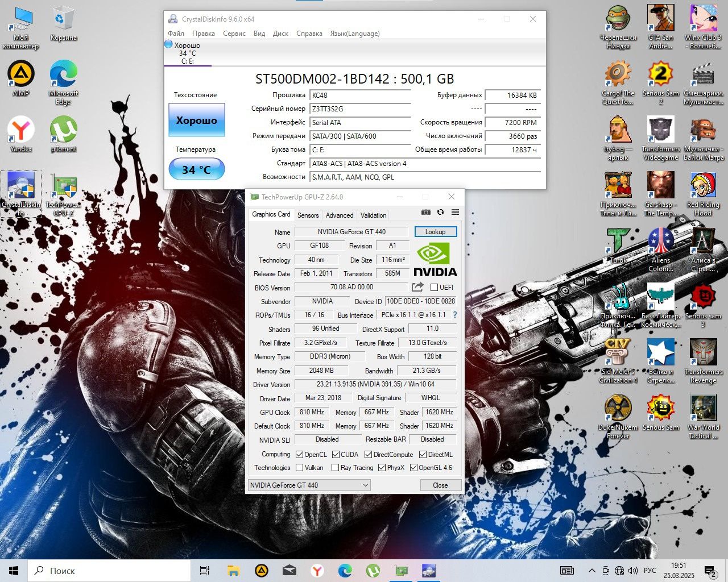Open the Вид menu
Viewport: 728px width, 582px height.
[259, 34]
